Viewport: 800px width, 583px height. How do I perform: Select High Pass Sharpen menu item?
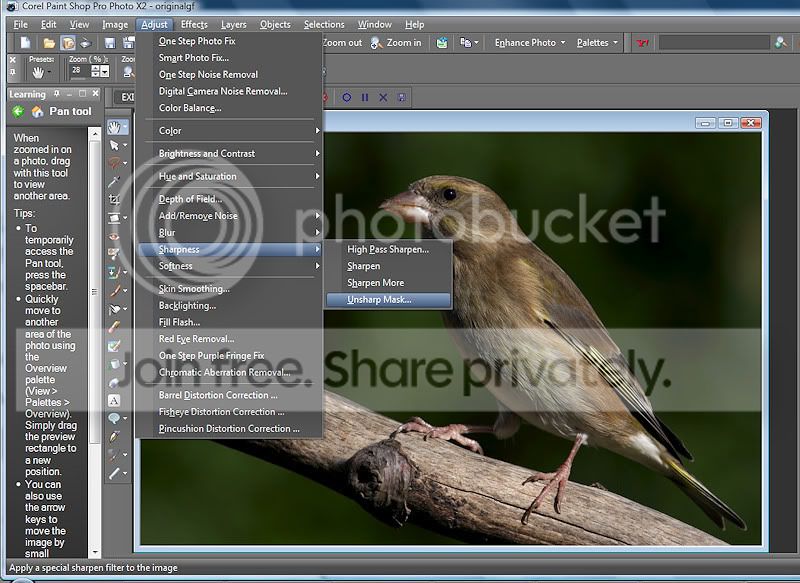click(388, 249)
